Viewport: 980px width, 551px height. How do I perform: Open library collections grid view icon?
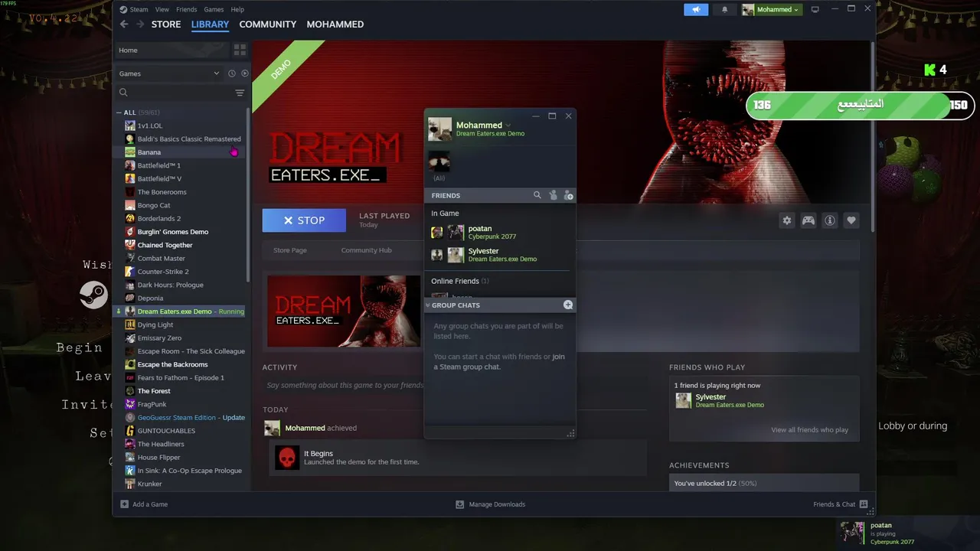[x=240, y=50]
